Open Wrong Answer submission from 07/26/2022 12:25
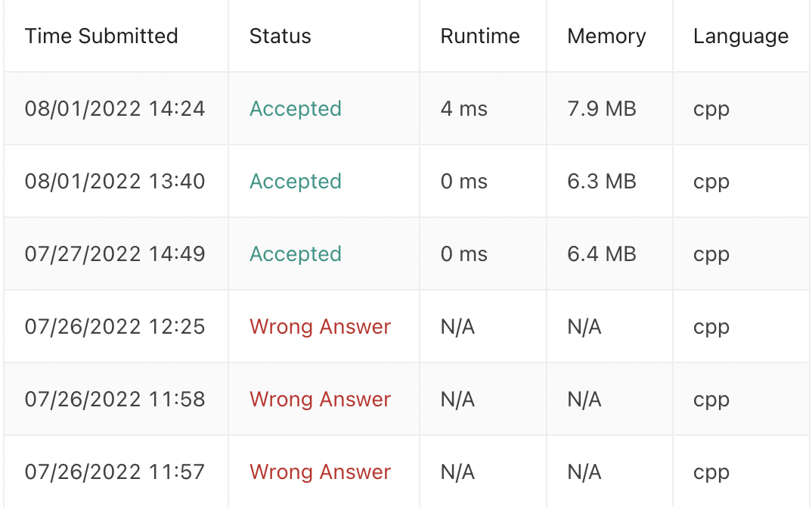This screenshot has height=507, width=812. 320,327
